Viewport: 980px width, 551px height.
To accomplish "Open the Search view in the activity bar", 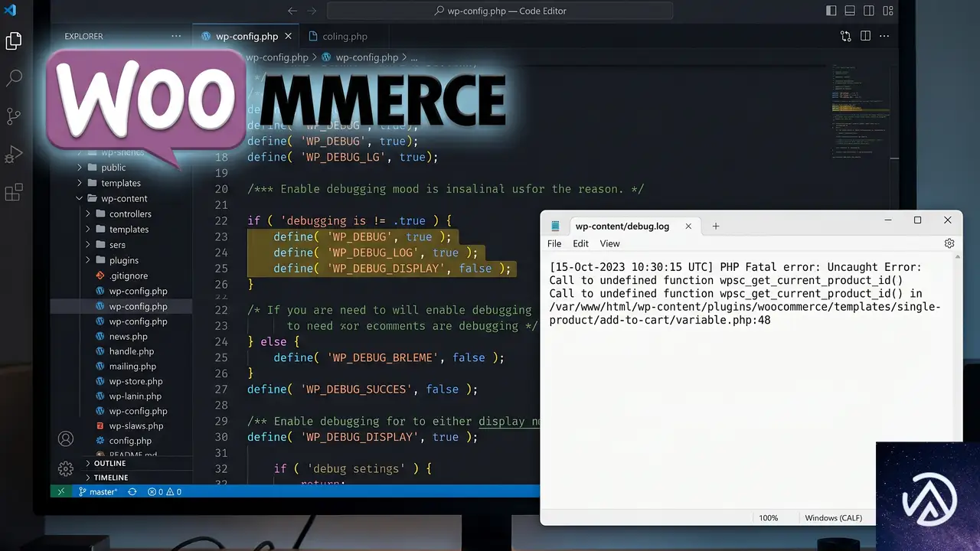I will 14,78.
